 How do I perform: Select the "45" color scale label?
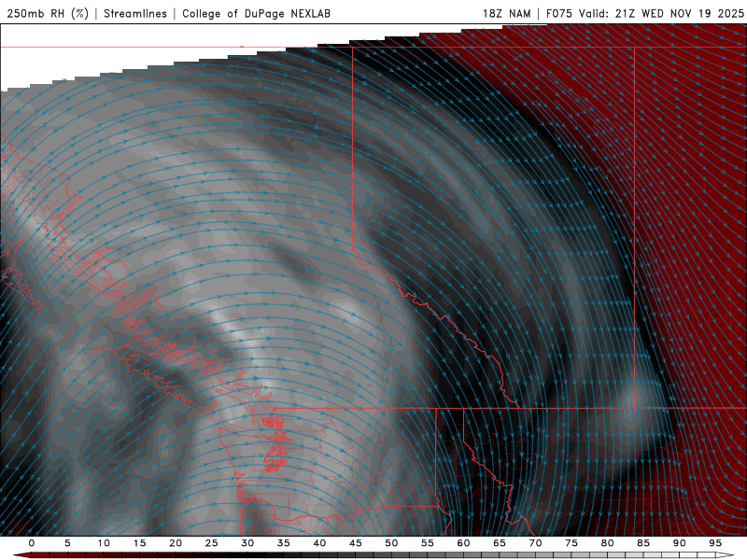(356, 543)
